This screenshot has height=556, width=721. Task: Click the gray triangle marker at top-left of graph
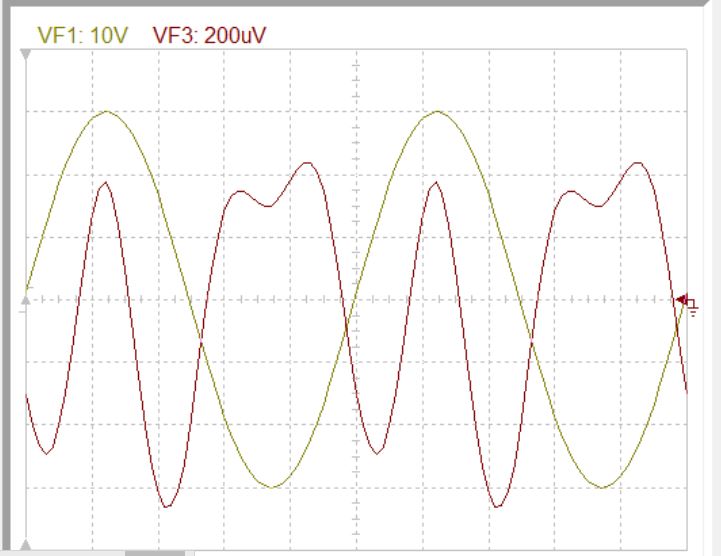click(26, 55)
